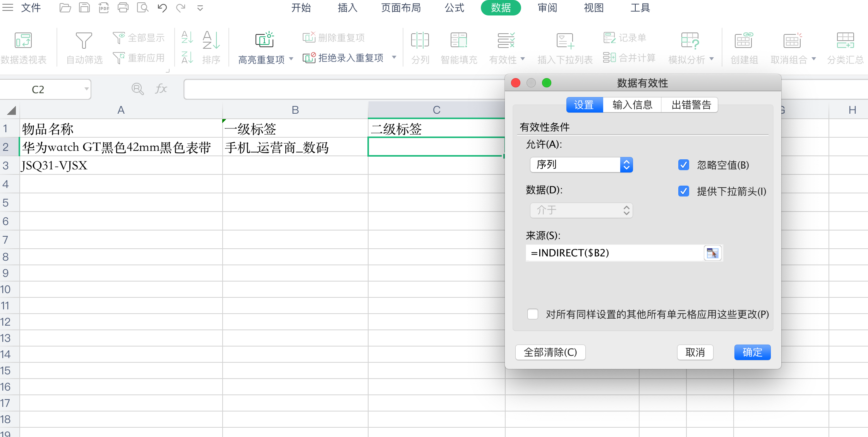
Task: Open the Formulas (公式) ribbon tab
Action: click(454, 8)
